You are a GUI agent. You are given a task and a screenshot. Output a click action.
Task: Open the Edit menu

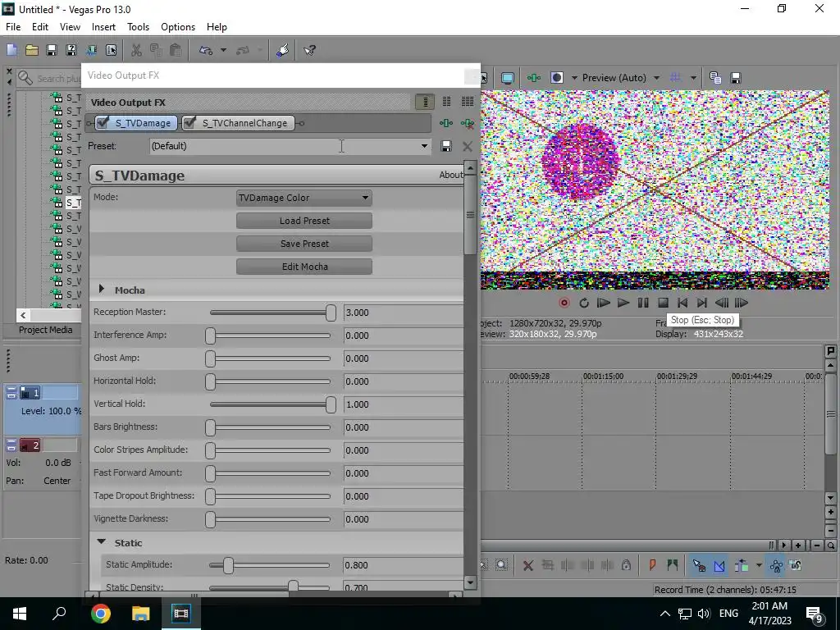click(40, 27)
